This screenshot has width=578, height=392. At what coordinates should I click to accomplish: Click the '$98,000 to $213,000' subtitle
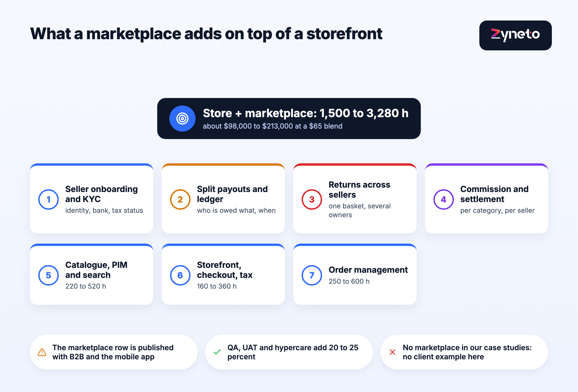pyautogui.click(x=273, y=126)
